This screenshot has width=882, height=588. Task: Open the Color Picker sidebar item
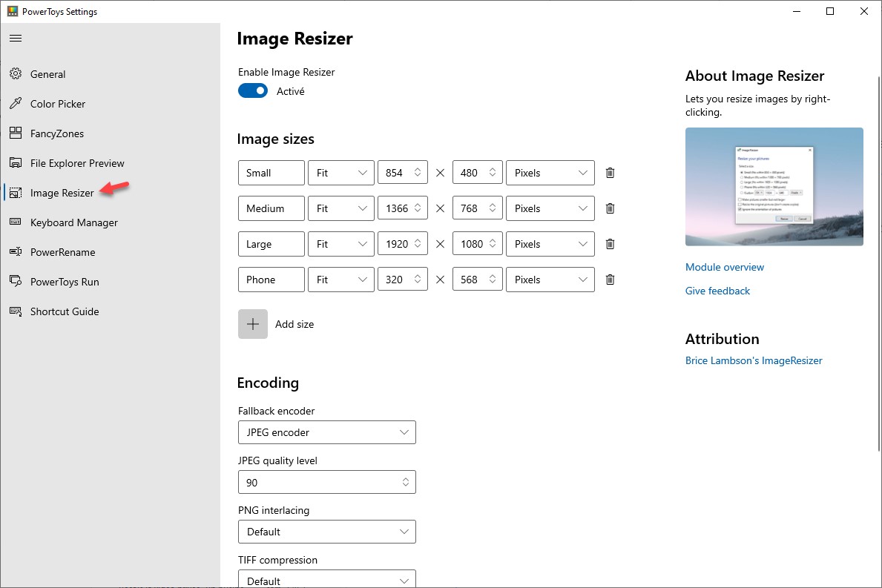57,104
